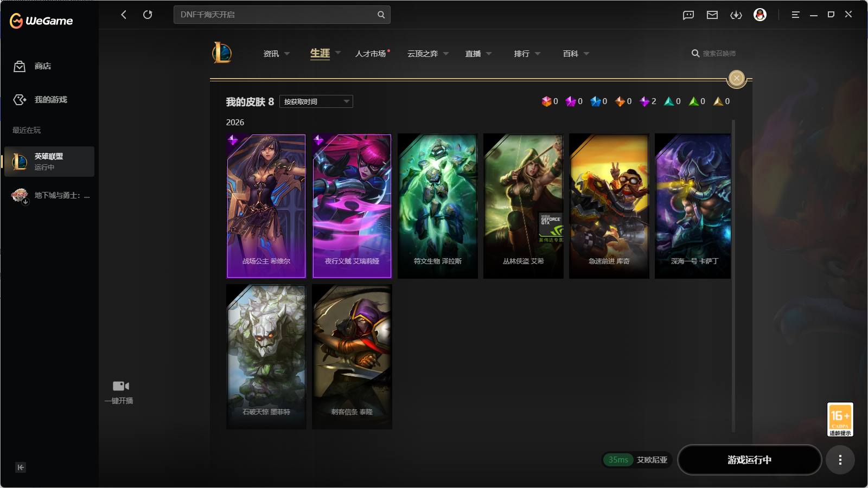Click the 游戏运行中 button
This screenshot has width=868, height=488.
click(x=749, y=460)
